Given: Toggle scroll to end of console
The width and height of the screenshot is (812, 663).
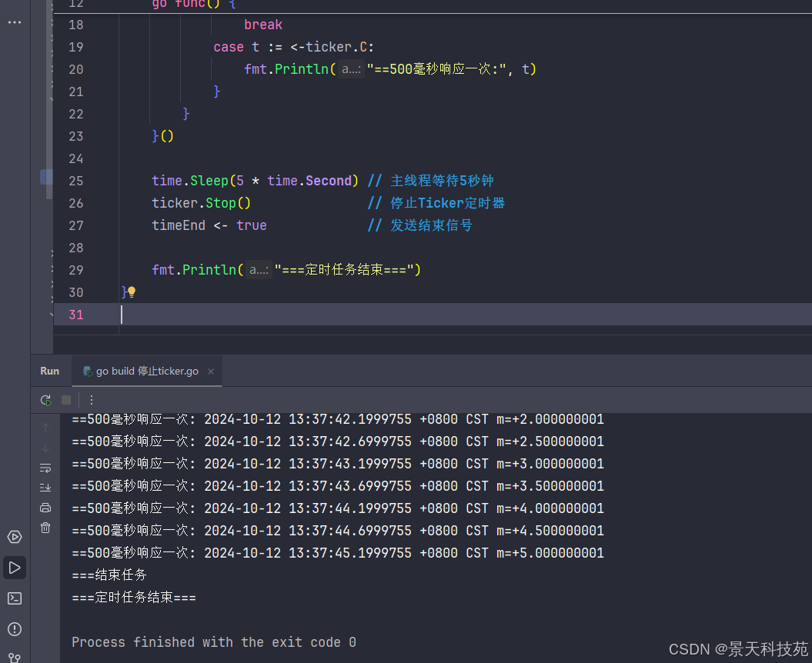Looking at the screenshot, I should [x=45, y=488].
